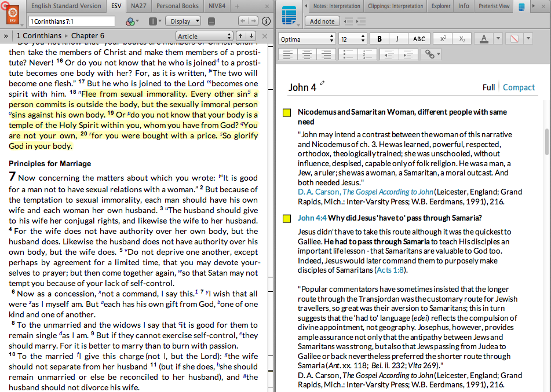The width and height of the screenshot is (551, 392).
Task: Align text left
Action: point(288,54)
